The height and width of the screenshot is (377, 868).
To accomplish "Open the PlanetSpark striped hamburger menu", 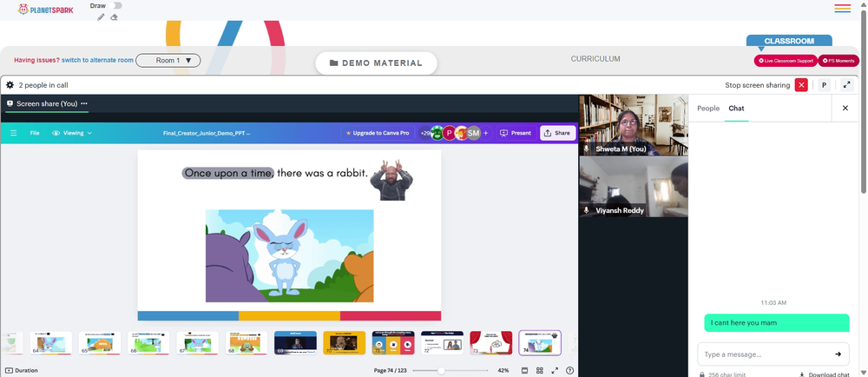I will (843, 9).
